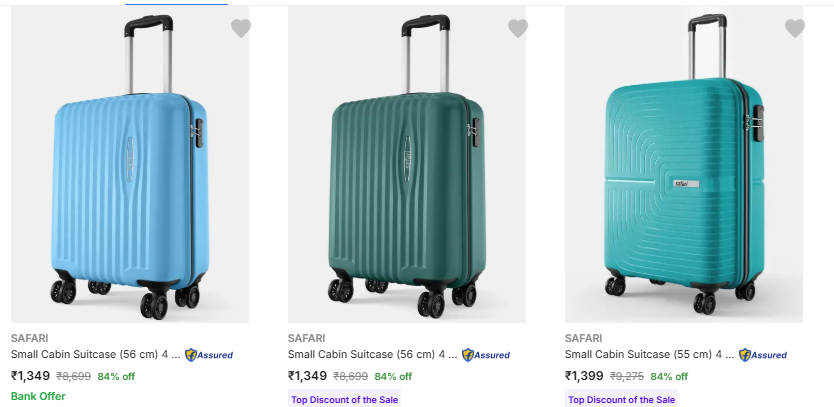834x407 pixels.
Task: Click the Assured badge on the first product
Action: [x=209, y=354]
